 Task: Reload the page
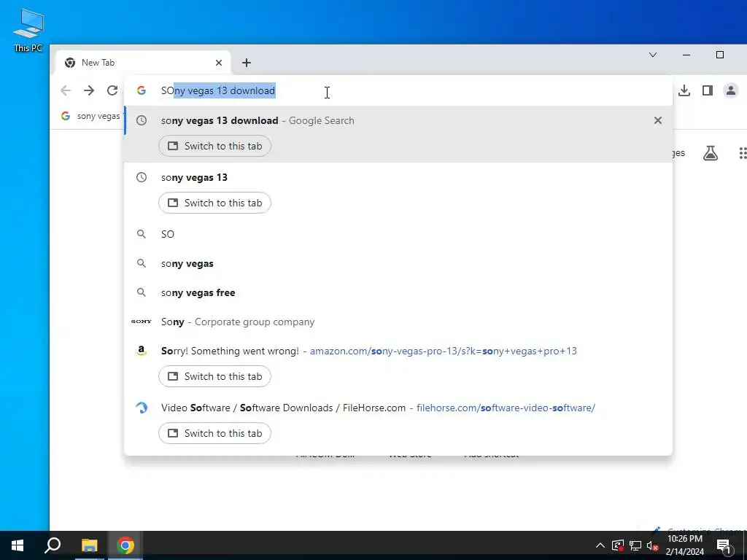pyautogui.click(x=112, y=90)
